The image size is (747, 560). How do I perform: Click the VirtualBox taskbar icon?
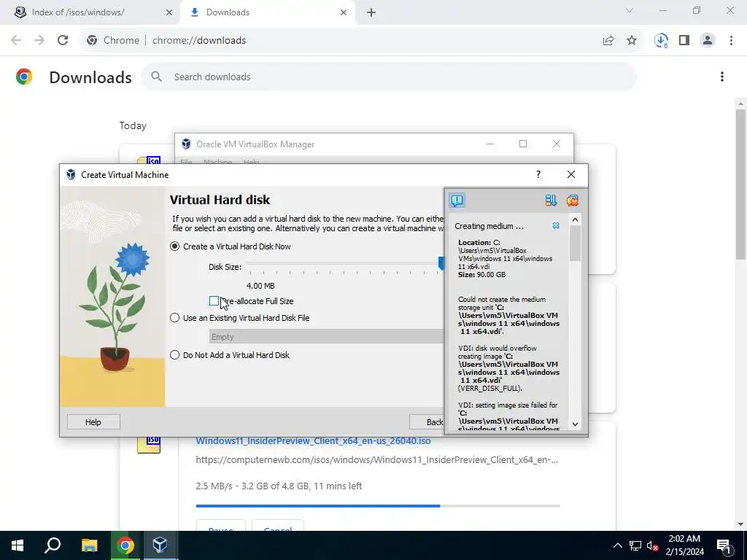(160, 545)
